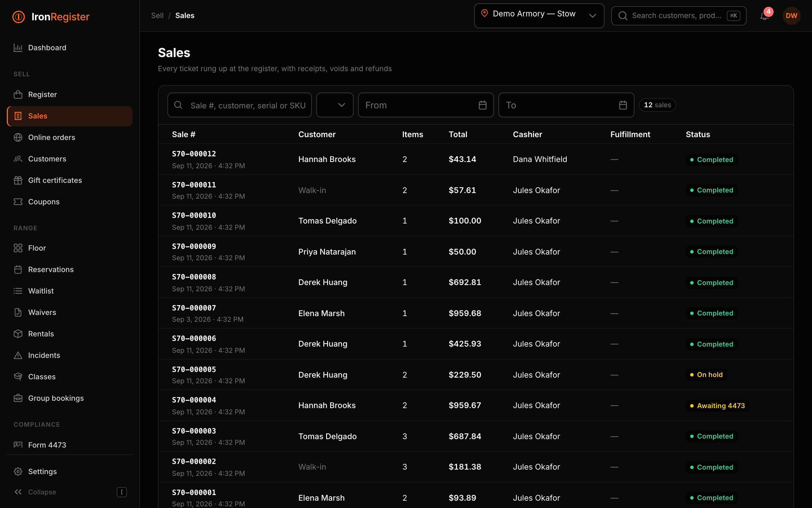Click the To date field
The width and height of the screenshot is (812, 508).
coord(566,105)
